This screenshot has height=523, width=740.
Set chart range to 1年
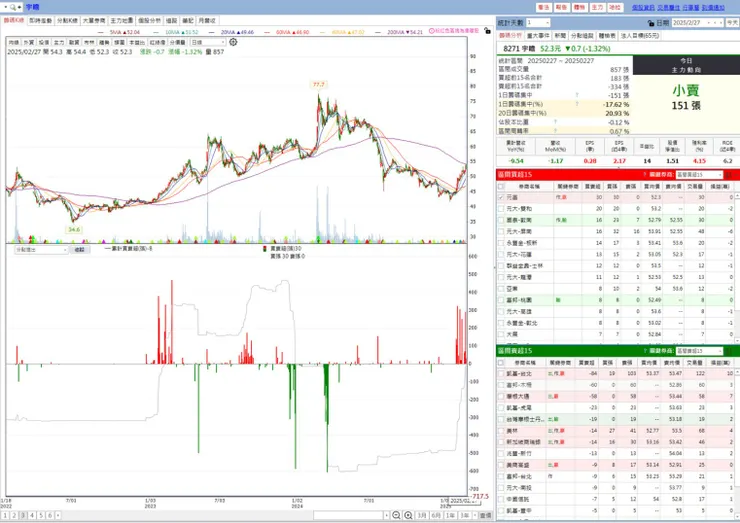(x=450, y=515)
